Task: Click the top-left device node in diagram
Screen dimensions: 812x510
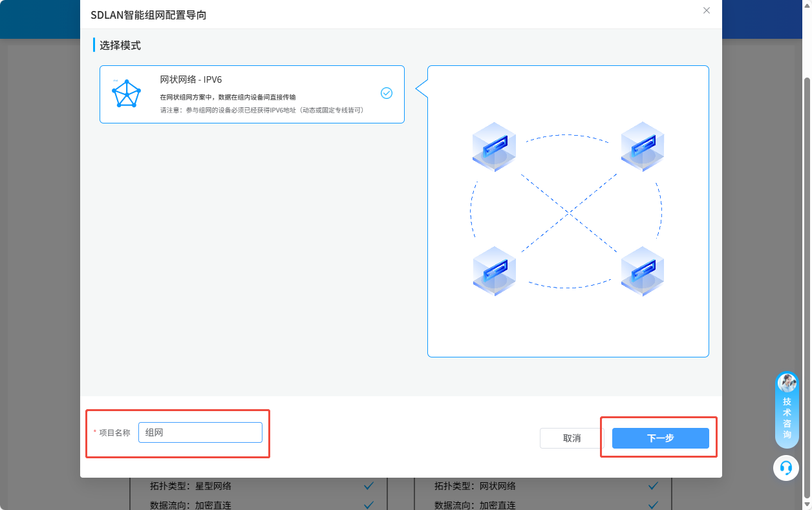Action: (494, 147)
